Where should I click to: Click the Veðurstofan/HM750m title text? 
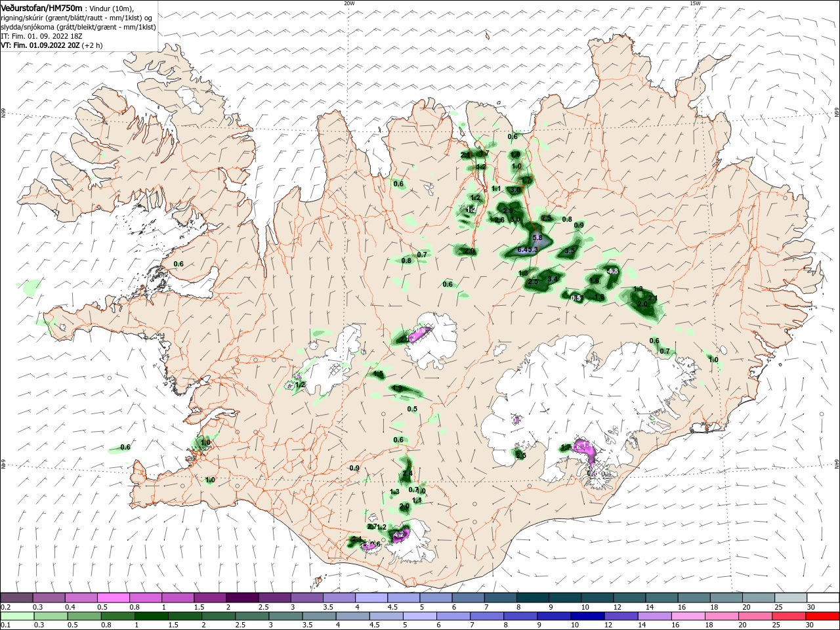pyautogui.click(x=41, y=7)
